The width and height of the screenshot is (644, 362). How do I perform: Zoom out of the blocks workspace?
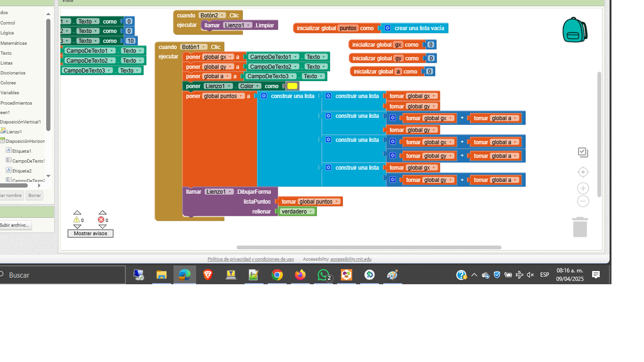(x=583, y=201)
